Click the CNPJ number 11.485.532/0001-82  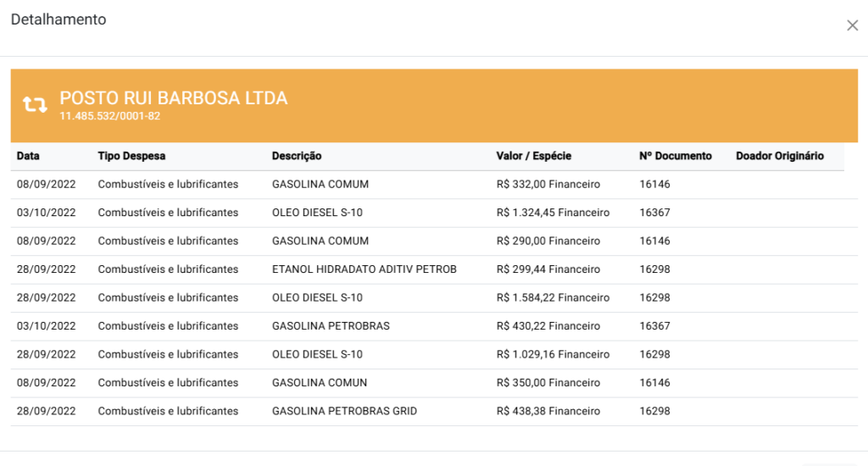pos(109,116)
